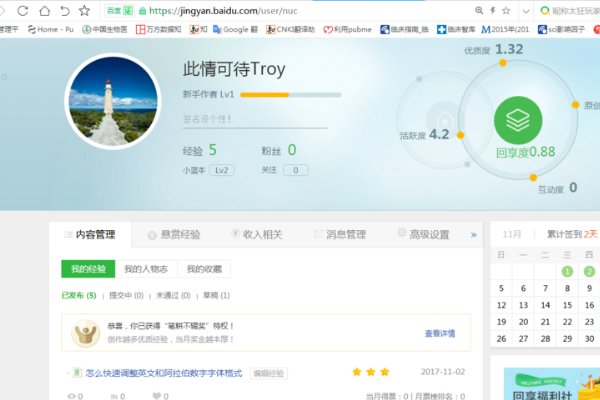Open the 临床指南 bookmark

(404, 29)
